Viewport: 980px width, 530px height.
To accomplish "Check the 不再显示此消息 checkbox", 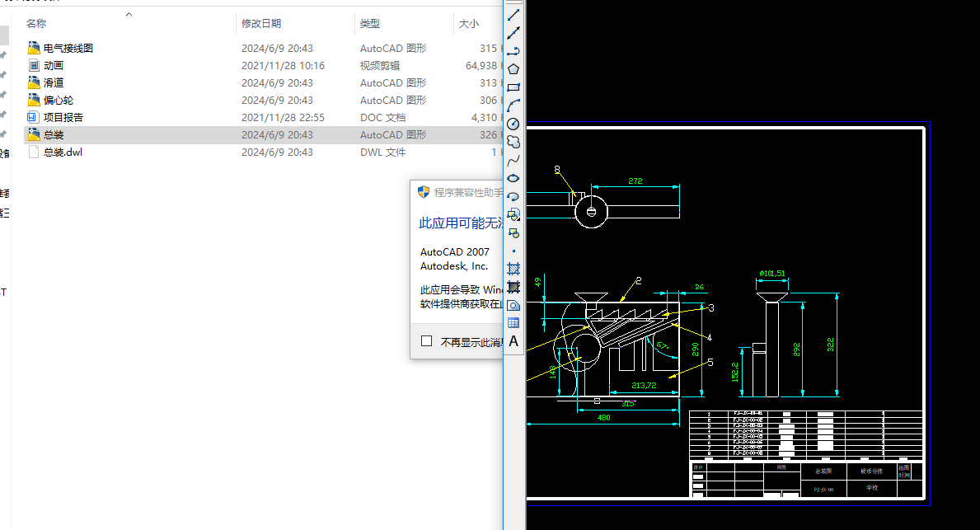I will point(427,341).
